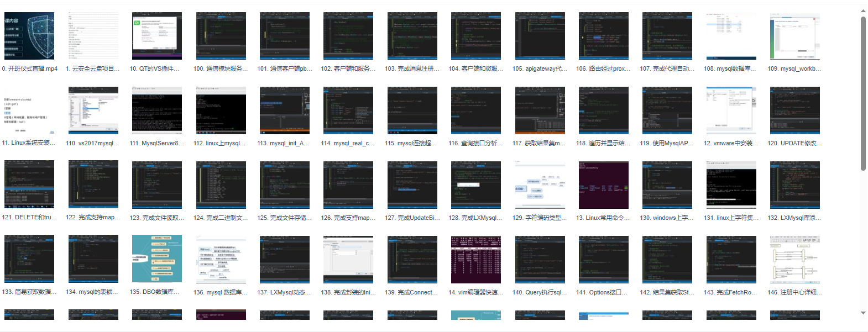Click the file name '131. linux上字符集...'
868x332 pixels.
(731, 218)
